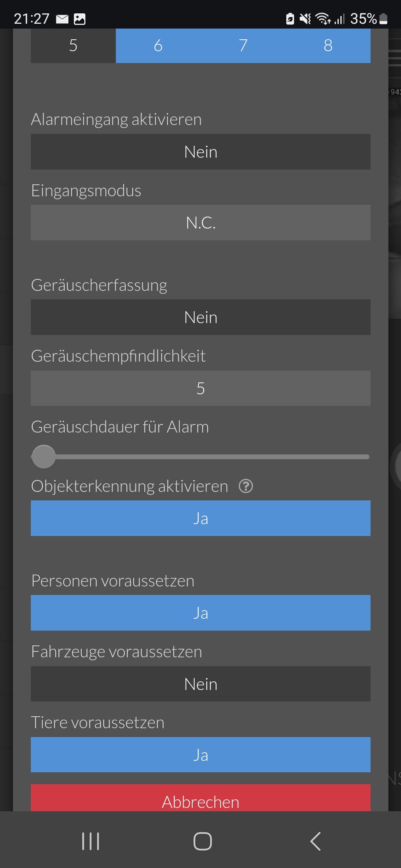
Task: Toggle Tiere voraussetzen Ja button
Action: 200,754
